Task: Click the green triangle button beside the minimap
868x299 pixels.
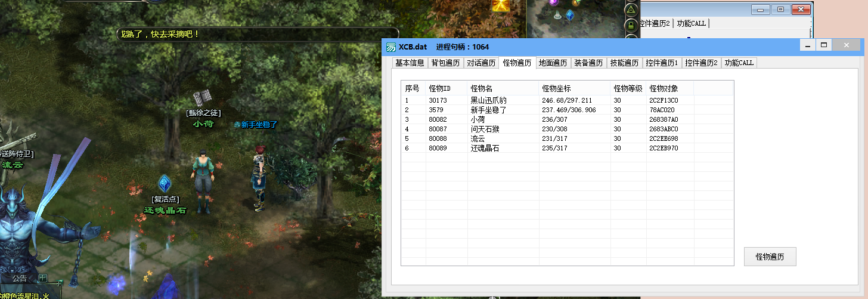Action: [631, 10]
